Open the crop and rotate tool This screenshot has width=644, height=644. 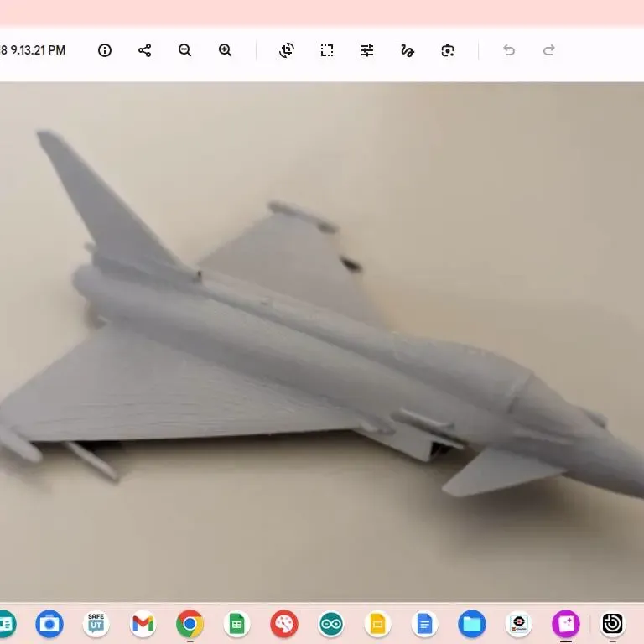(287, 50)
